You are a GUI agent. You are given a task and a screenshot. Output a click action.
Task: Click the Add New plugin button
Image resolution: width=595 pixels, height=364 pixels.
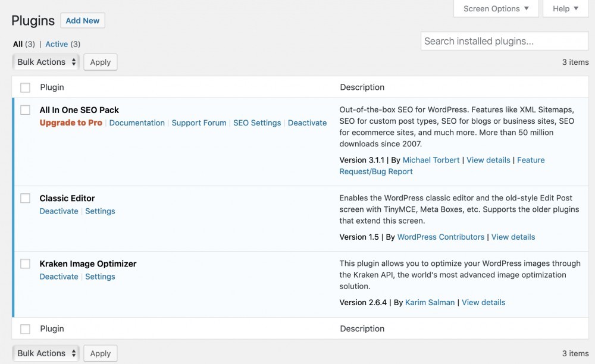[82, 20]
